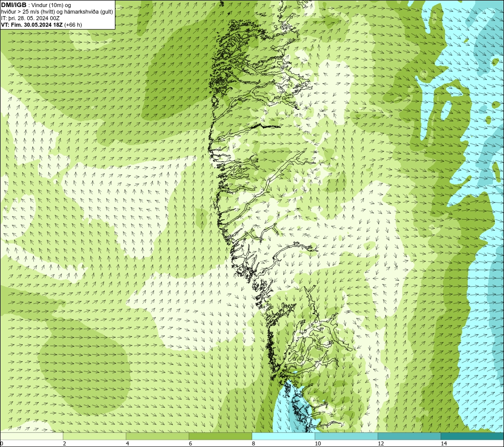Click the 'VT: Fim. 30.05.2024 18Z' valid time line
This screenshot has height=447, width=504.
coord(32,25)
